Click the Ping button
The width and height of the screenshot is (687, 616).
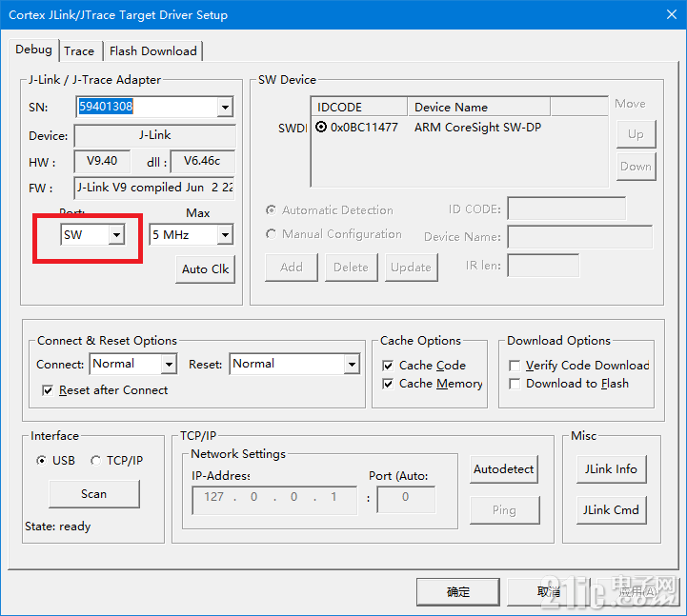click(504, 510)
